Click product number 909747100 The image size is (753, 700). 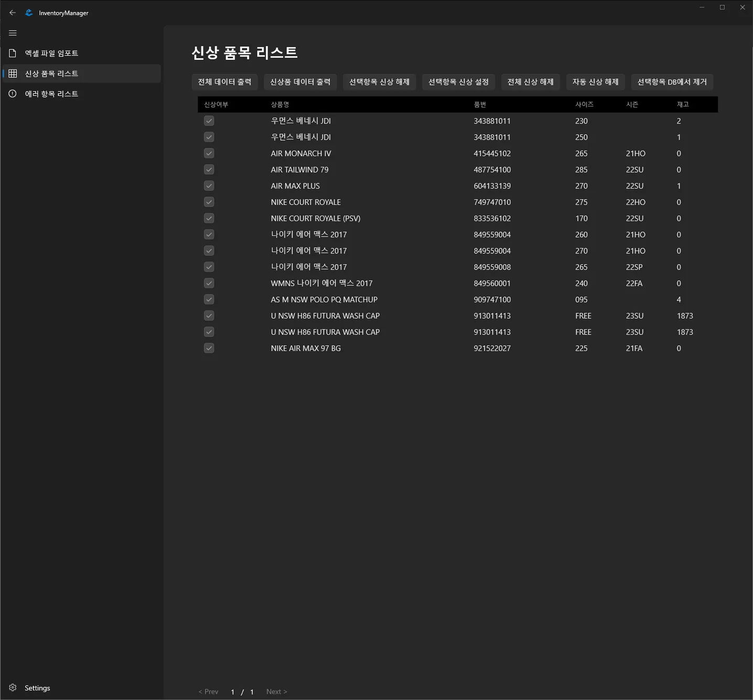(492, 299)
